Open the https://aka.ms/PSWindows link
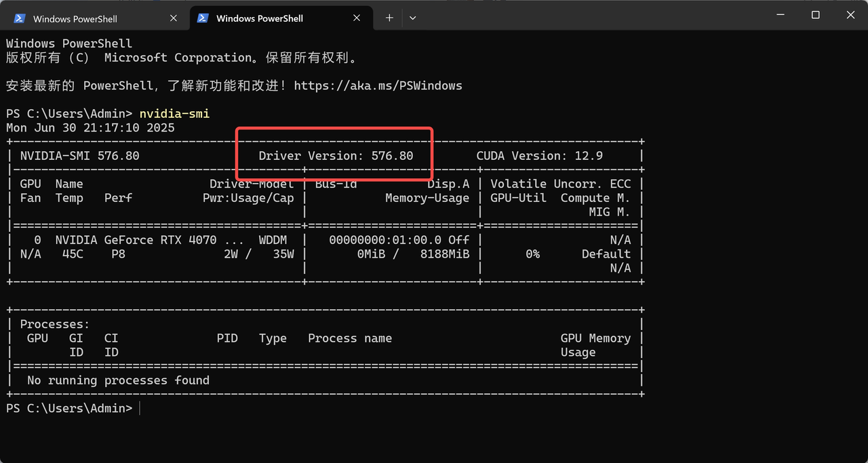Image resolution: width=868 pixels, height=463 pixels. pos(378,86)
